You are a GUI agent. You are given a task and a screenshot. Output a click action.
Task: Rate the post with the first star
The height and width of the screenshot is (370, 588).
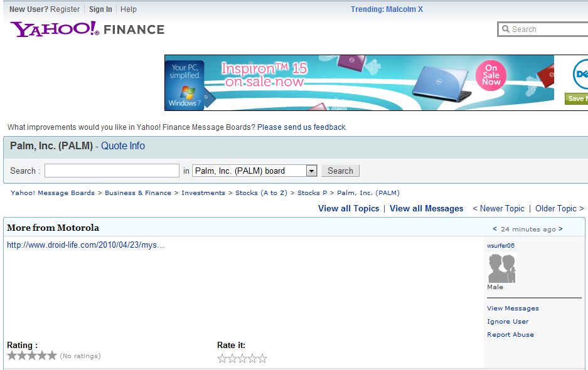point(222,359)
